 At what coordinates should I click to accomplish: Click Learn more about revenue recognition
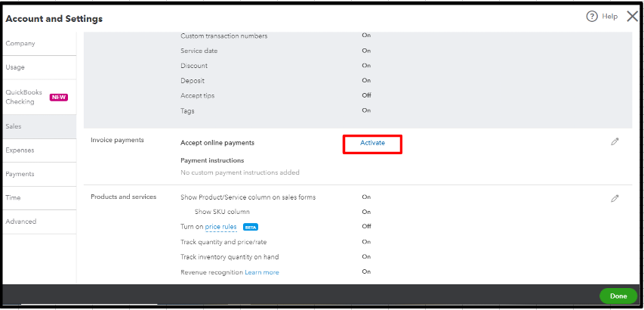click(262, 272)
